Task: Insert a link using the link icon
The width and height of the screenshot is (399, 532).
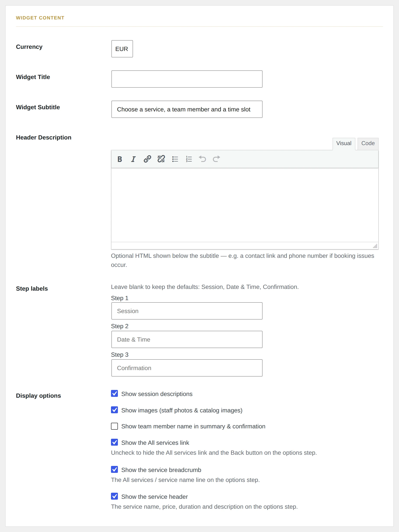Action: [x=147, y=159]
